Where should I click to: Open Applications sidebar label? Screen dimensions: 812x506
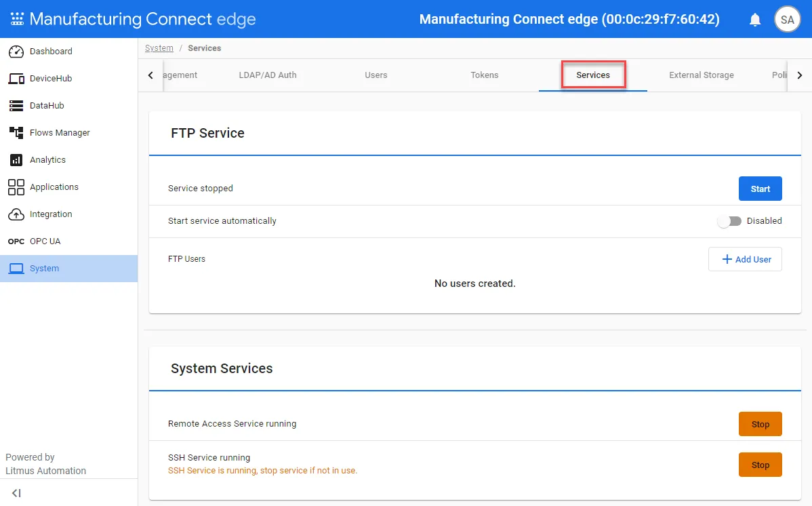pos(54,187)
